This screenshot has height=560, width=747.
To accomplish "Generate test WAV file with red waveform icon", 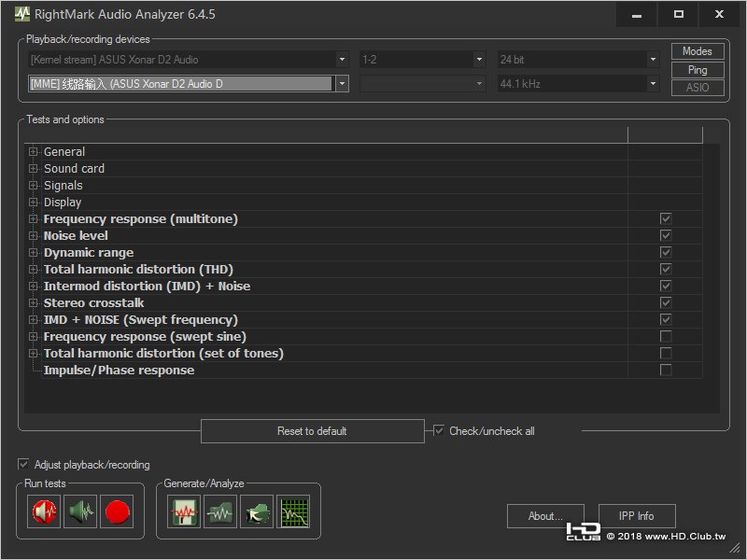I will coord(184,511).
